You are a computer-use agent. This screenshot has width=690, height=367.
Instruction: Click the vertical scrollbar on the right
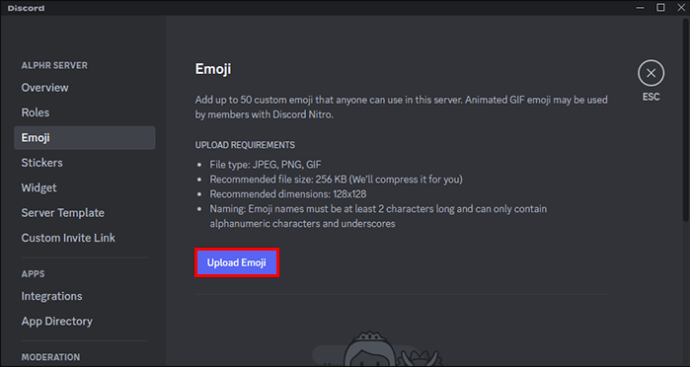click(686, 119)
